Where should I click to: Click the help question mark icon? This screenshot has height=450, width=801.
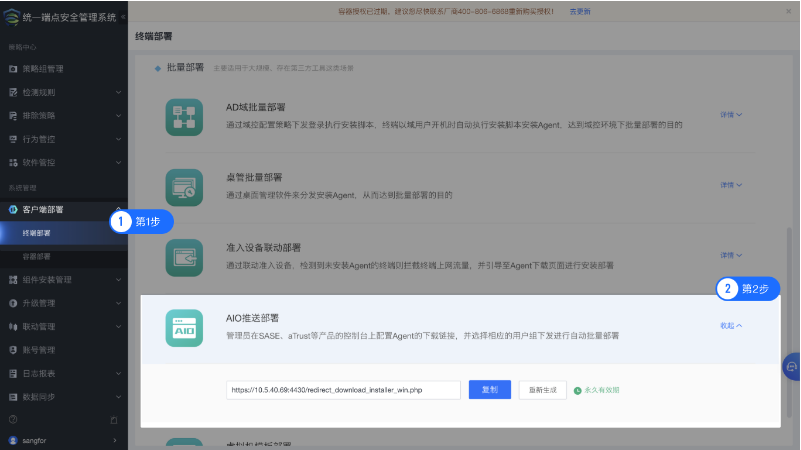coord(13,419)
